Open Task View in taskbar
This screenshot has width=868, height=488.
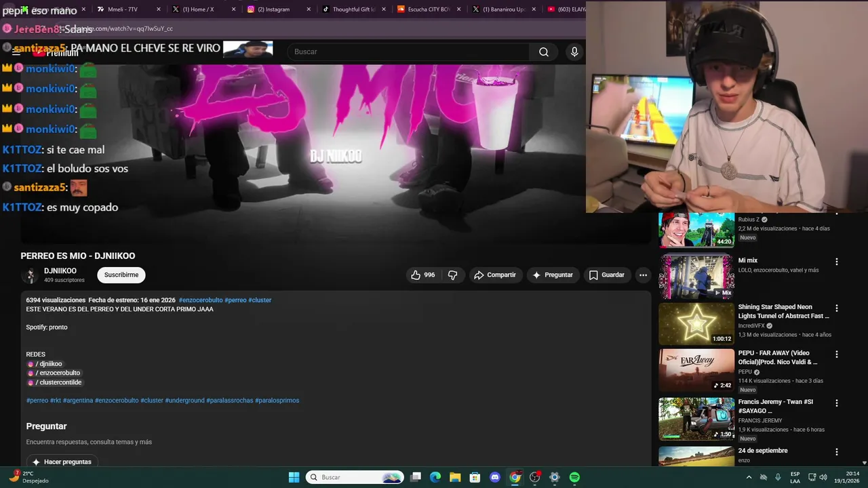(x=416, y=477)
